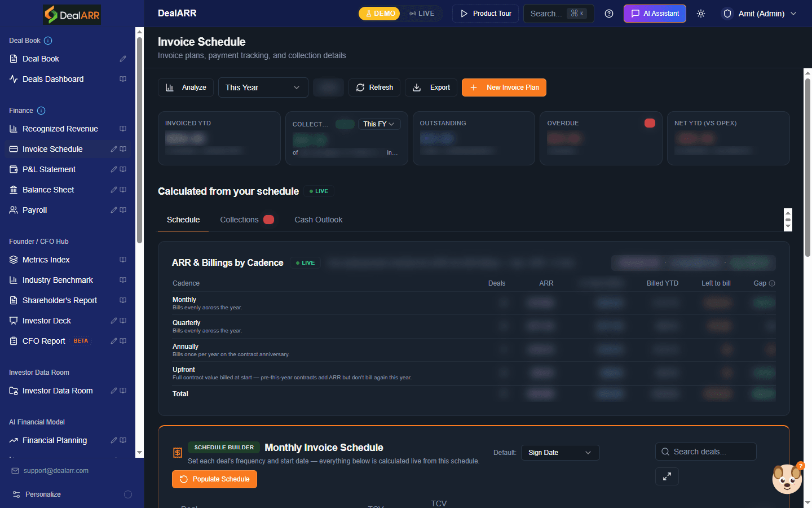Open the book guide icon for Industry Benchmark

pyautogui.click(x=123, y=280)
